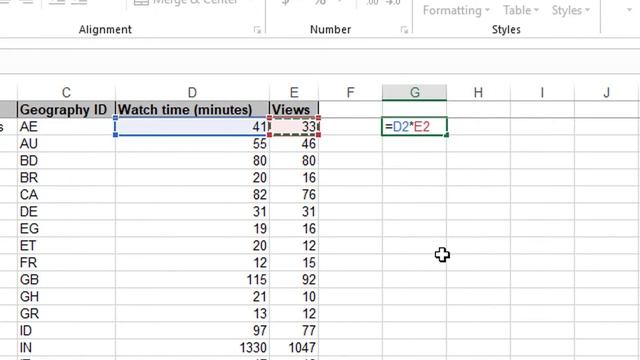This screenshot has width=640, height=360.
Task: Select watch time value 80 for BD
Action: pos(192,160)
